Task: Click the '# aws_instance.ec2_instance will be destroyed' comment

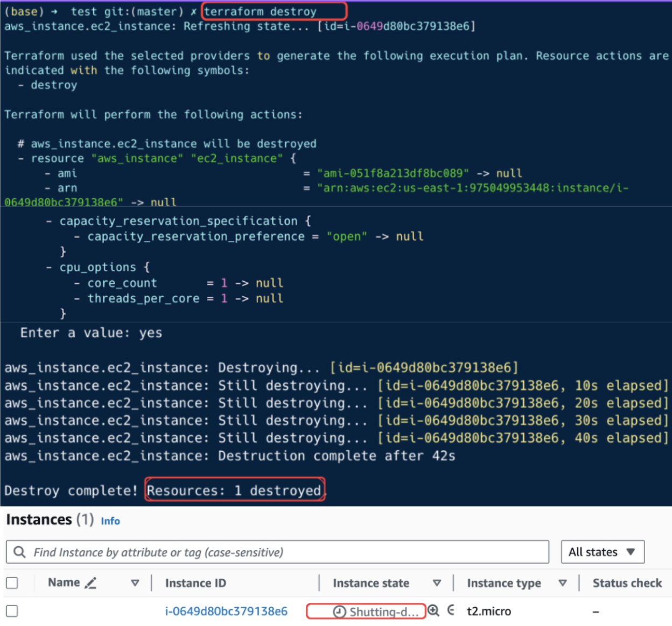Action: tap(167, 144)
